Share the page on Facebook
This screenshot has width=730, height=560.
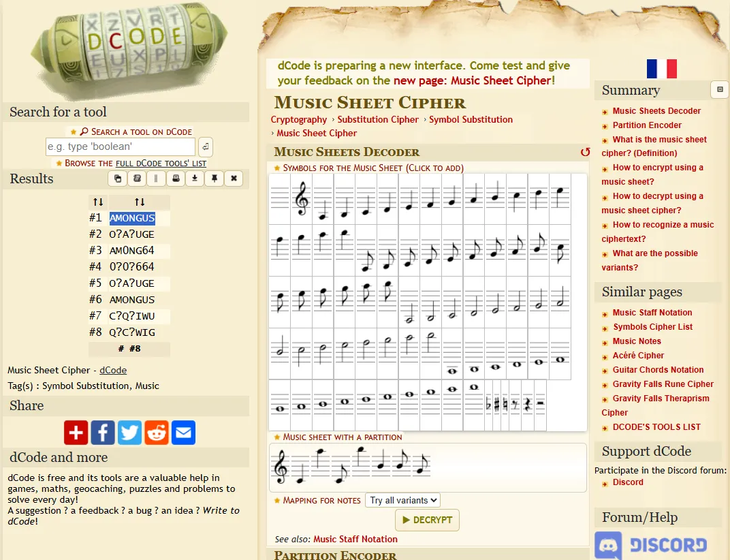click(x=103, y=433)
